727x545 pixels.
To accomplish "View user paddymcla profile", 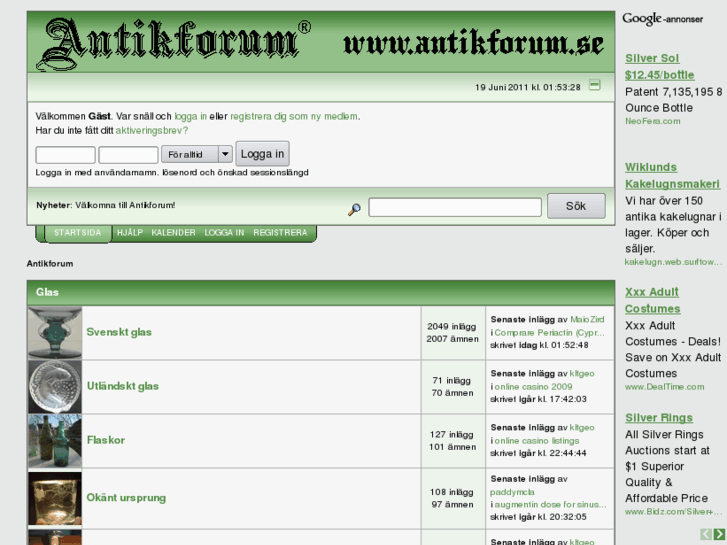I will (x=512, y=492).
